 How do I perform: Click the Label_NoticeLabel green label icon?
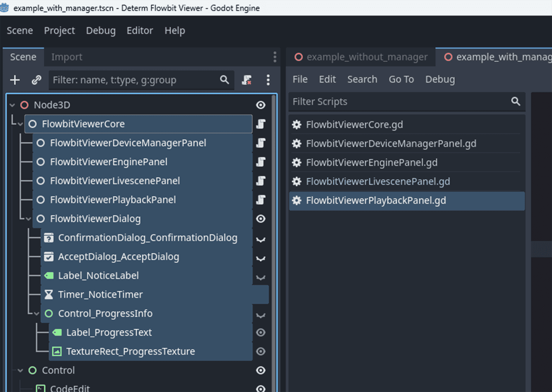(x=49, y=275)
